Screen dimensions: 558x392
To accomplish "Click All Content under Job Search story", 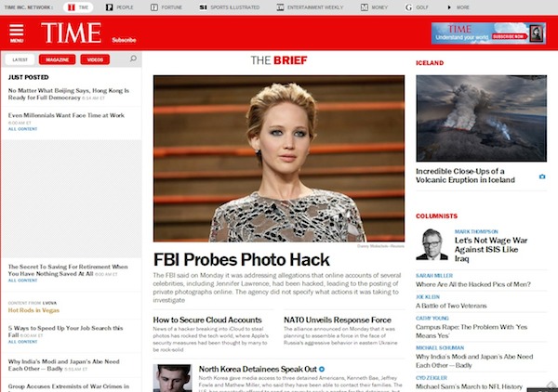I will pos(22,342).
